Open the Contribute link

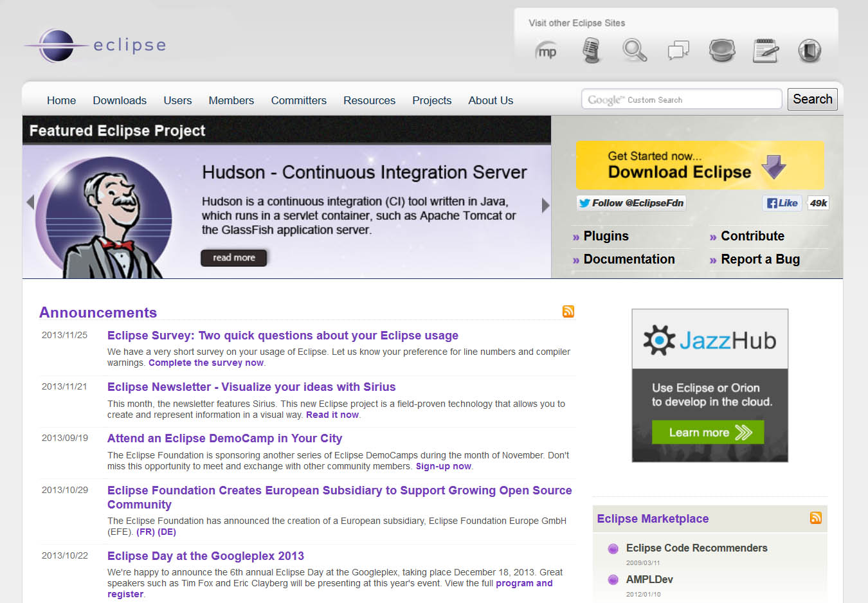tap(752, 236)
